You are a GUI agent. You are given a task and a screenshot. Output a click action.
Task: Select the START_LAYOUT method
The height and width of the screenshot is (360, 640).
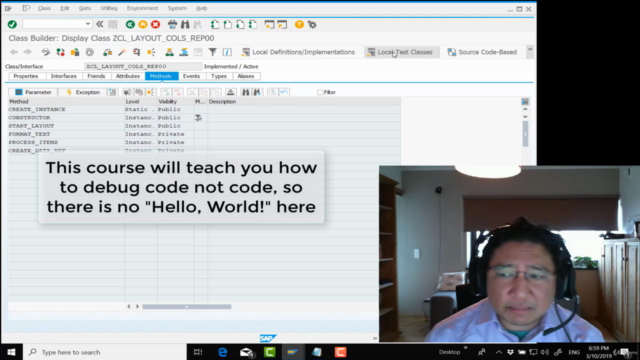(x=31, y=126)
